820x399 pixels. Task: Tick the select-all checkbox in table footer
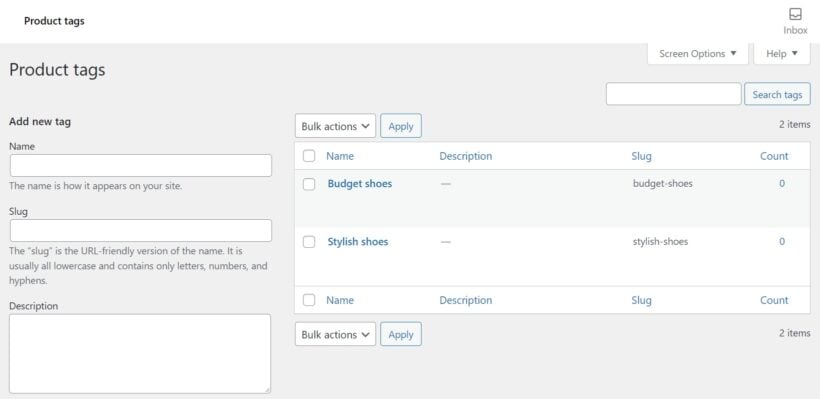pos(309,300)
